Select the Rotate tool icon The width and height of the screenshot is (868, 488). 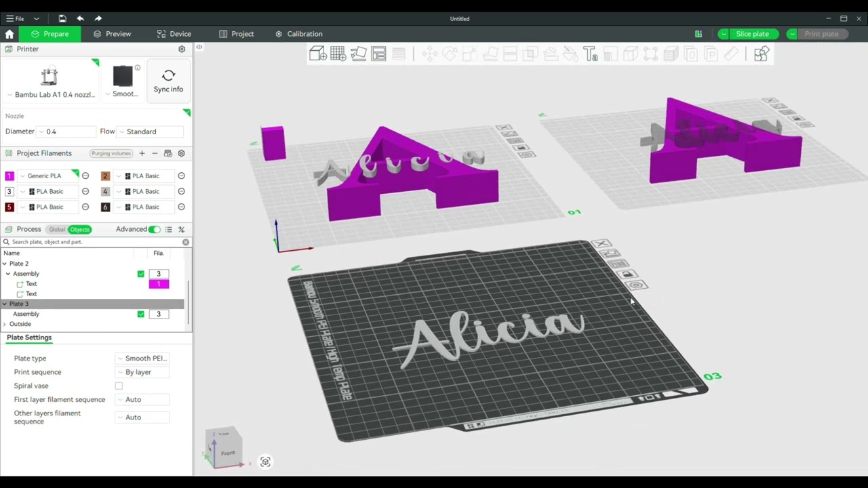pos(450,54)
